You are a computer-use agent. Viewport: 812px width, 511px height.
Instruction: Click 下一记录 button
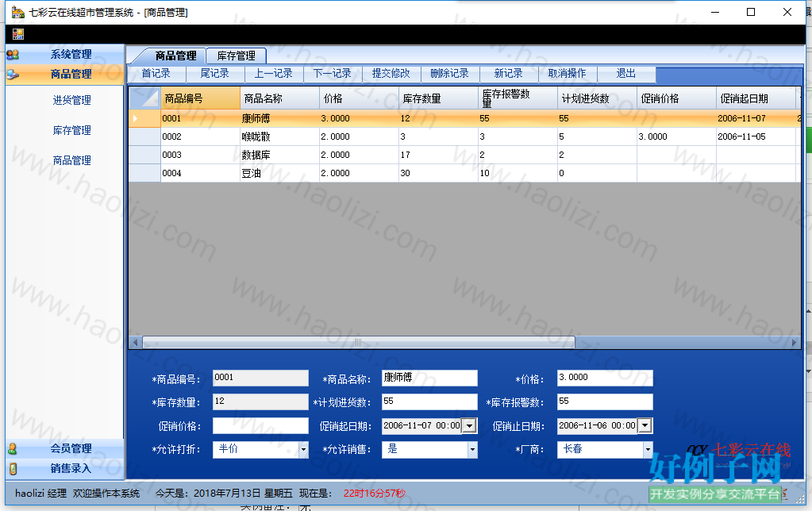(333, 74)
